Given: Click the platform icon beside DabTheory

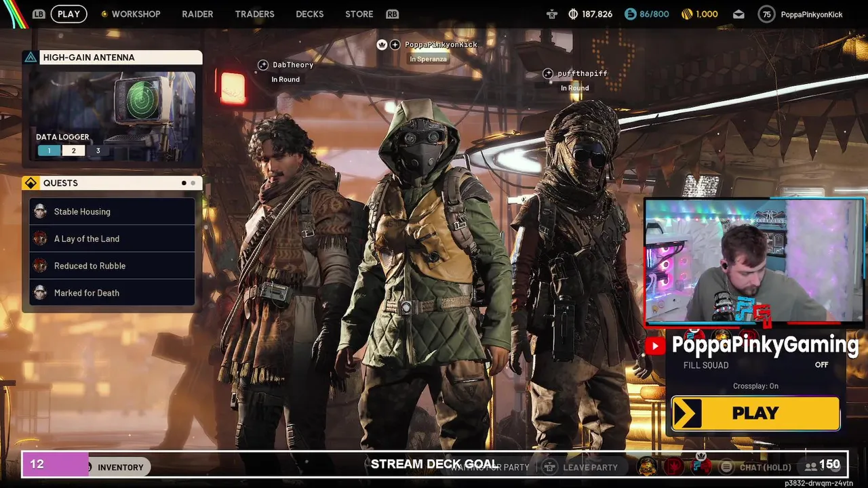Looking at the screenshot, I should coord(263,65).
